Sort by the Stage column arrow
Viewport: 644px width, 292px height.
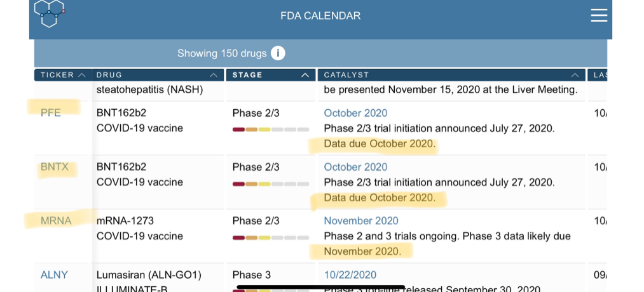point(306,75)
